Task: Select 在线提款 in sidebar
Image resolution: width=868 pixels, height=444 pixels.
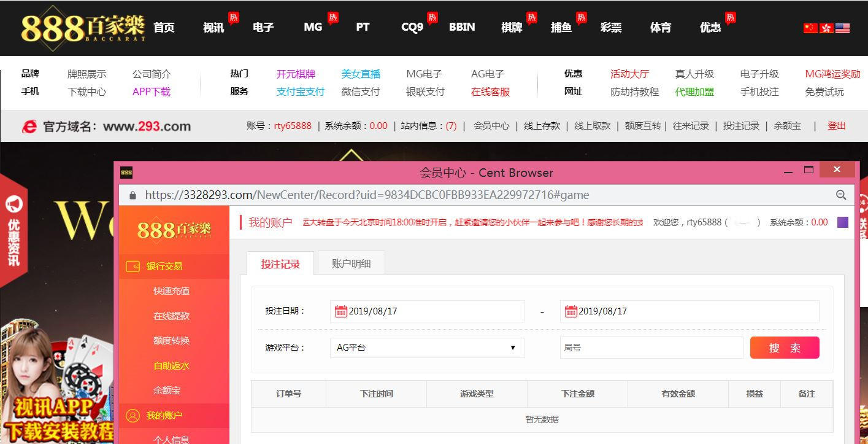Action: coord(171,316)
